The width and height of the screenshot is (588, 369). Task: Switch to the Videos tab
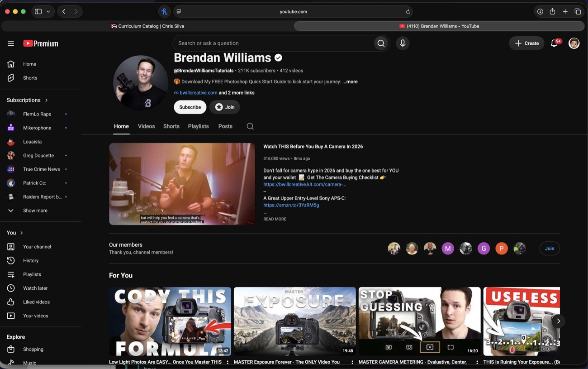coord(146,126)
